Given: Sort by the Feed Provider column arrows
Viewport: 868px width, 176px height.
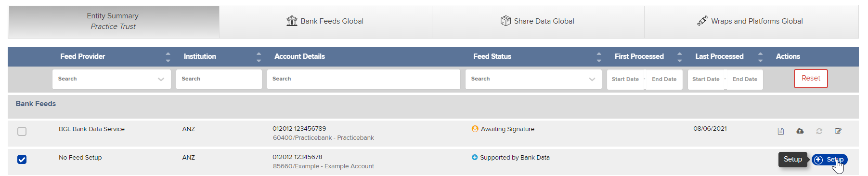Looking at the screenshot, I should [168, 57].
